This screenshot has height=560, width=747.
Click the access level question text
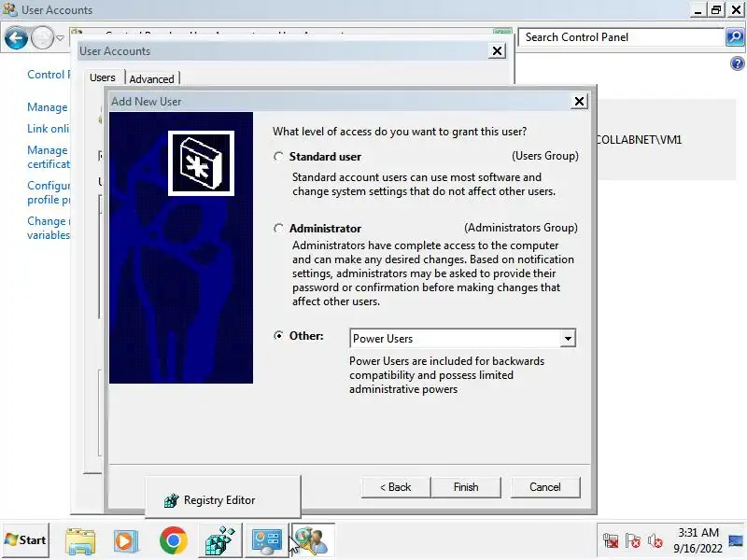click(x=400, y=132)
